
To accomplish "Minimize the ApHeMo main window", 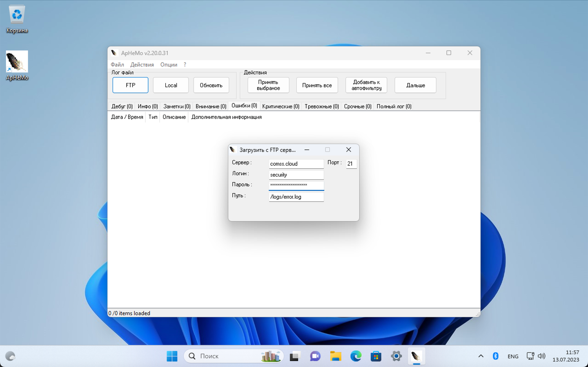I will [x=428, y=53].
